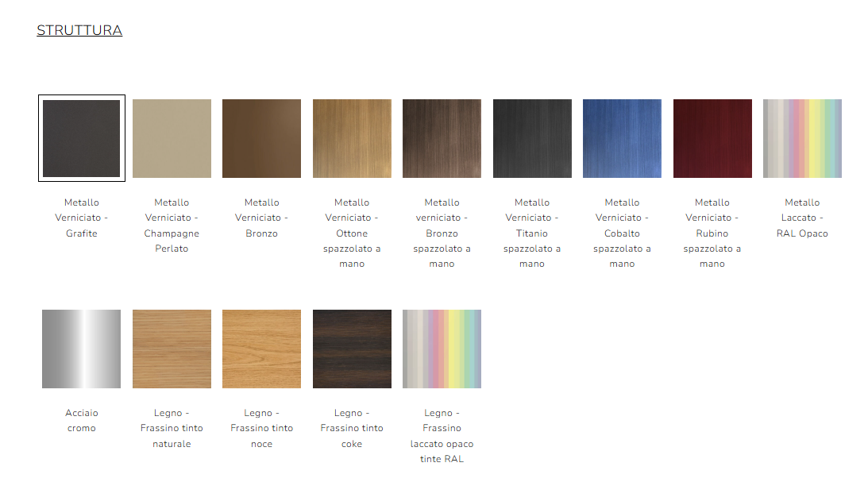Select Frassino tinto coke wood swatch

pos(352,349)
